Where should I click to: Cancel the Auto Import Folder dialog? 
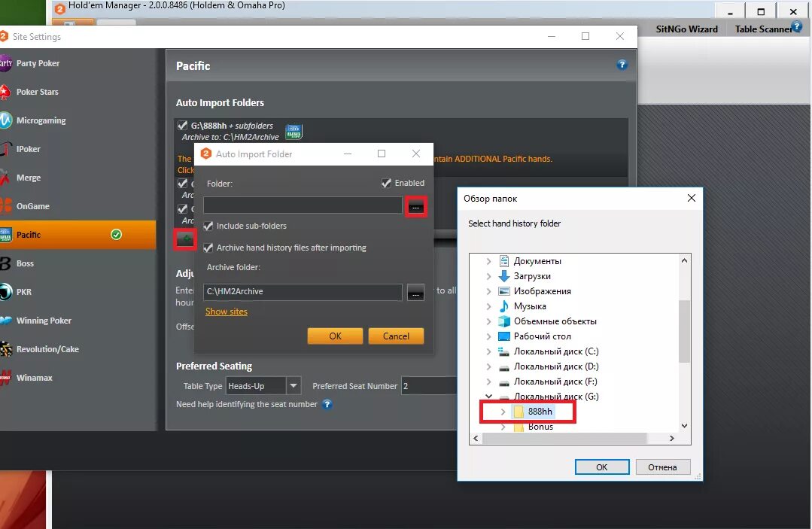coord(396,336)
